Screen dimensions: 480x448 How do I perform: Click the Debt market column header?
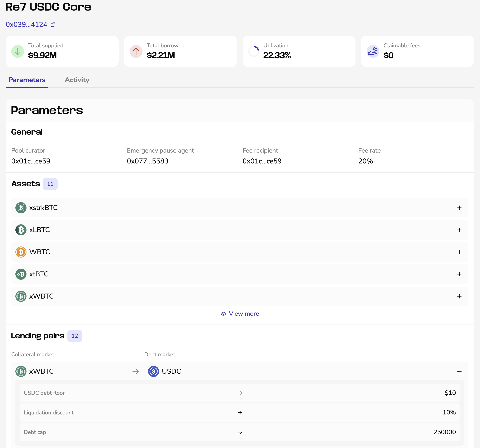click(160, 355)
